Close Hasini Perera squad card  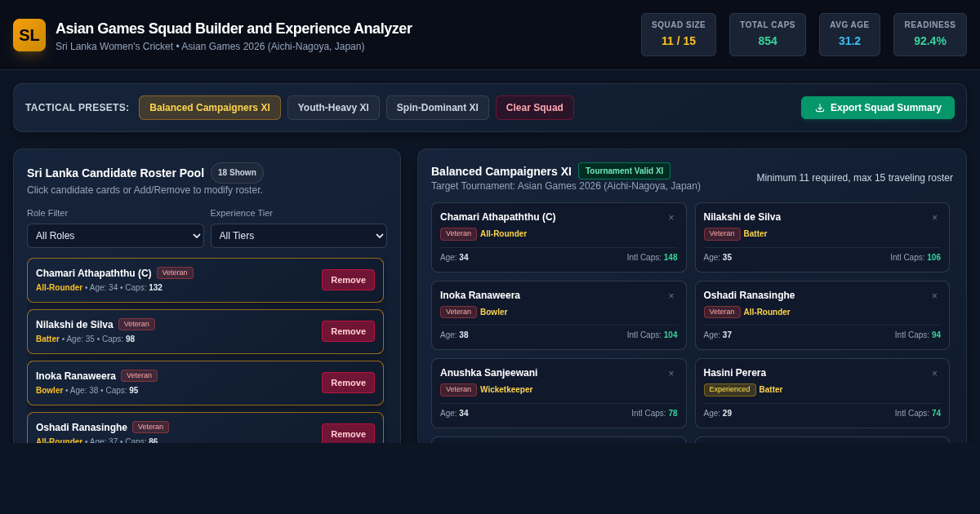point(934,374)
